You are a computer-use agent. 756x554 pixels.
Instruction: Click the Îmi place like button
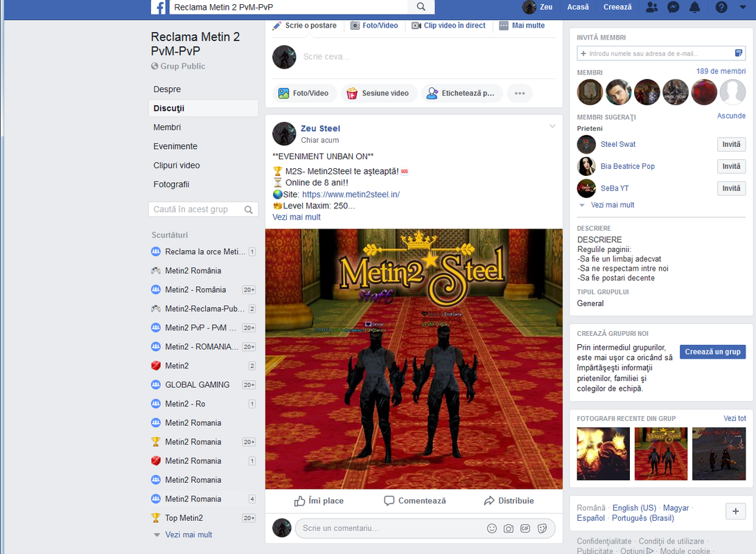click(x=319, y=501)
